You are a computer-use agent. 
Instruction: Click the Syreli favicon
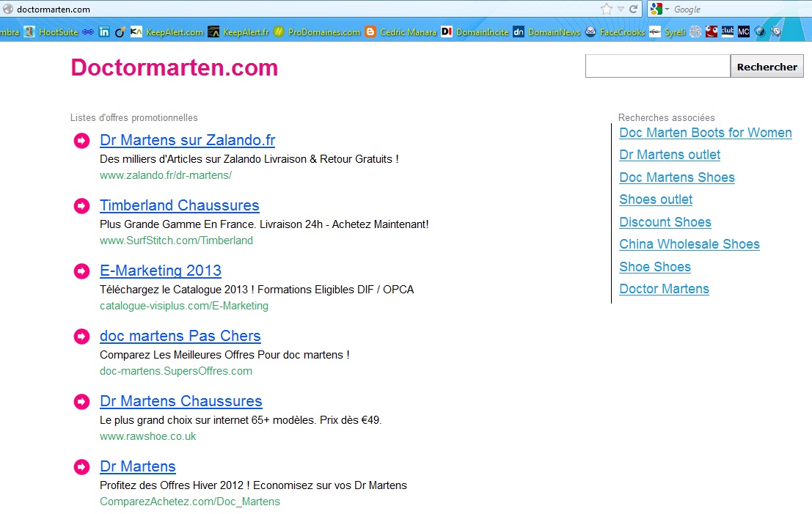(x=654, y=32)
